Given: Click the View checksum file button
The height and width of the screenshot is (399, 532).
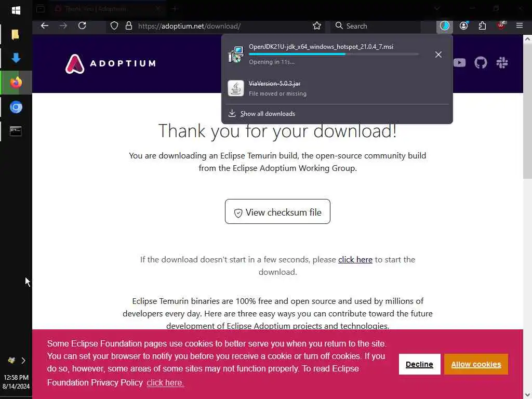Looking at the screenshot, I should coord(277,212).
